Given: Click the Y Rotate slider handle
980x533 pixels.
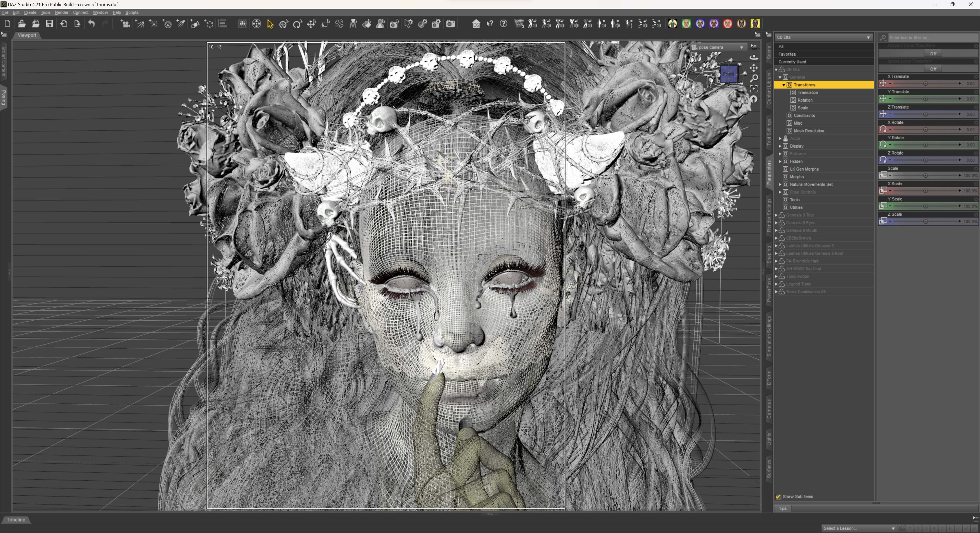Looking at the screenshot, I should tap(926, 145).
